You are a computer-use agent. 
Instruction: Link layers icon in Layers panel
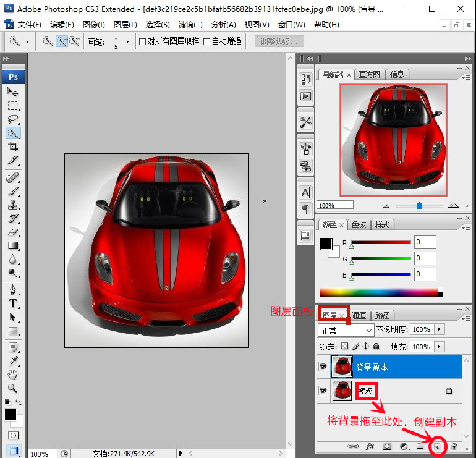[x=353, y=446]
